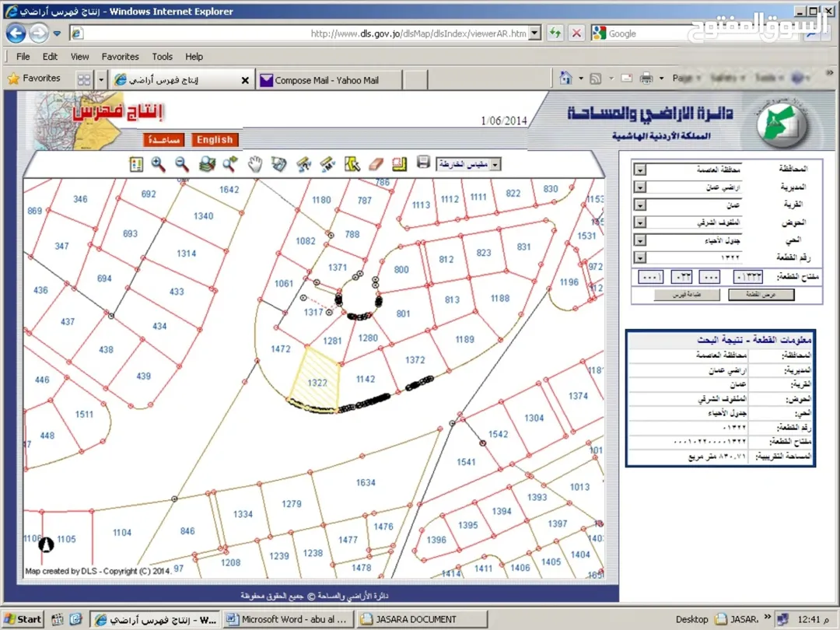Select the zoom in magnifier tool
Viewport: 840px width, 630px height.
coord(158,164)
